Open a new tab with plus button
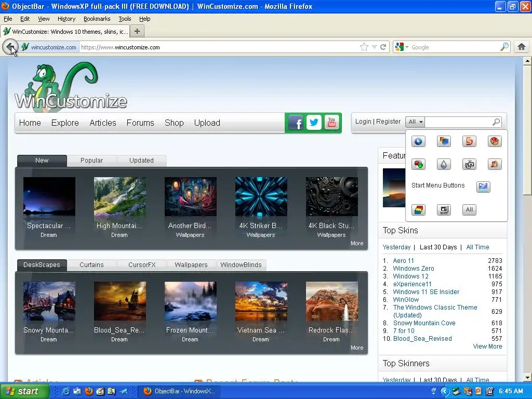The height and width of the screenshot is (399, 532). tap(137, 31)
